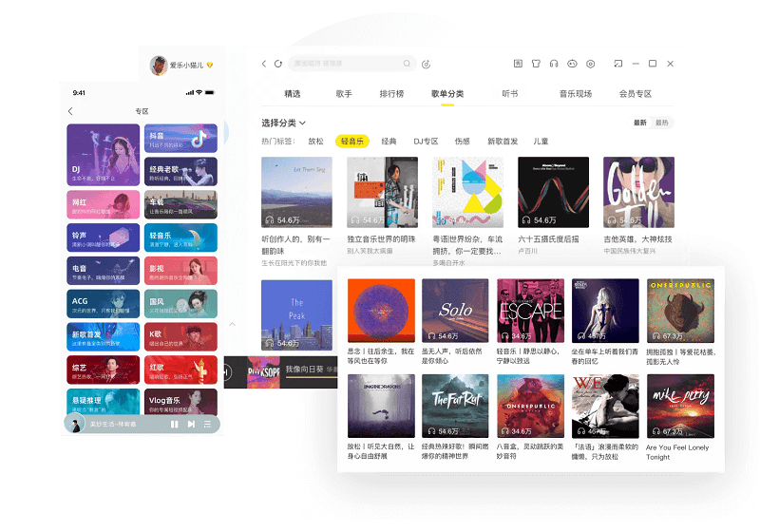Select the 轻音乐 hot tag
This screenshot has height=532, width=760.
pyautogui.click(x=352, y=141)
